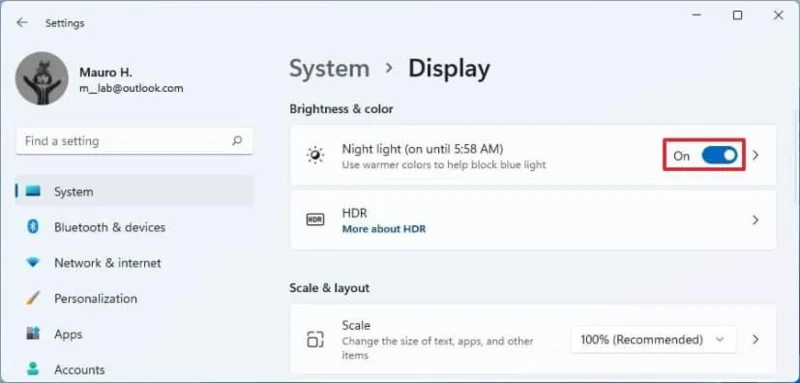Click the System breadcrumb link
The image size is (800, 383).
330,69
